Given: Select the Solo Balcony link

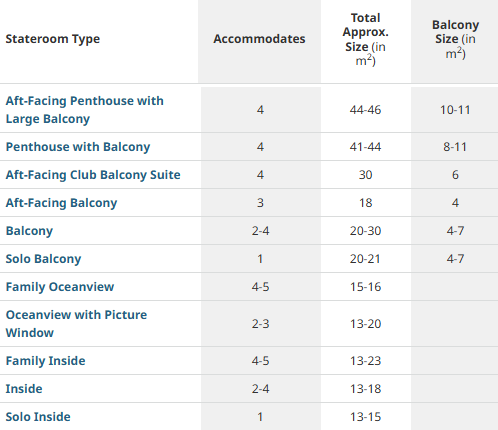Looking at the screenshot, I should coord(43,259).
